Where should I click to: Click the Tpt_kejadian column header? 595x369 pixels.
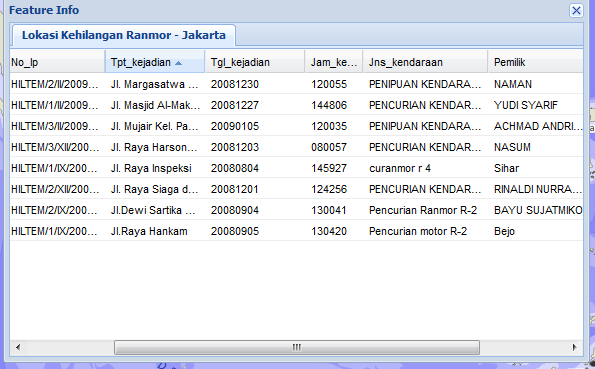(x=155, y=62)
